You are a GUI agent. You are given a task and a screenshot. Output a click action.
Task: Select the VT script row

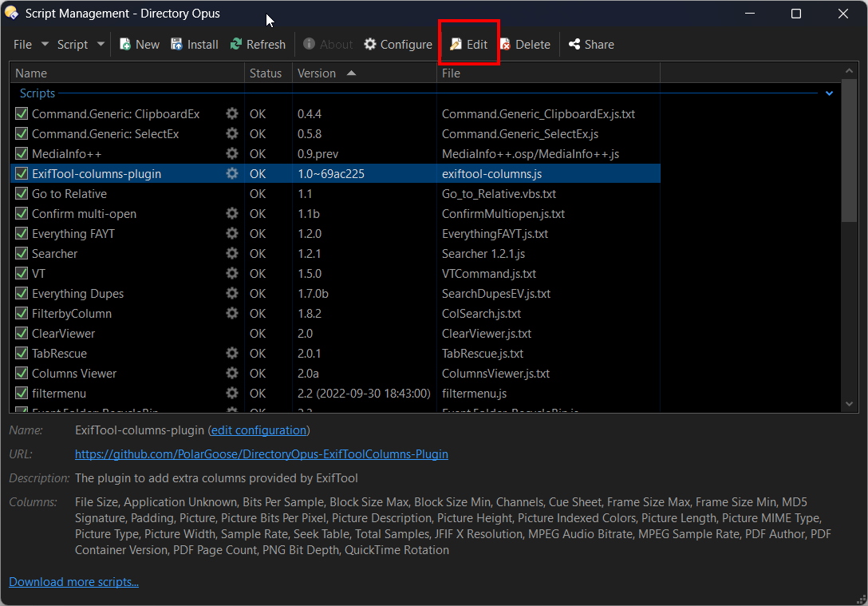pos(335,273)
